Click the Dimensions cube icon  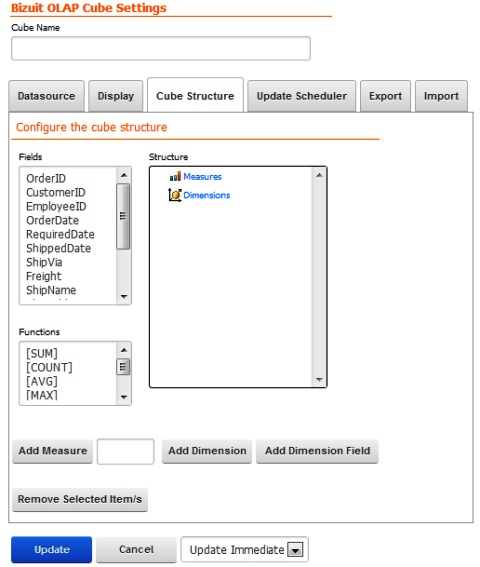click(174, 195)
